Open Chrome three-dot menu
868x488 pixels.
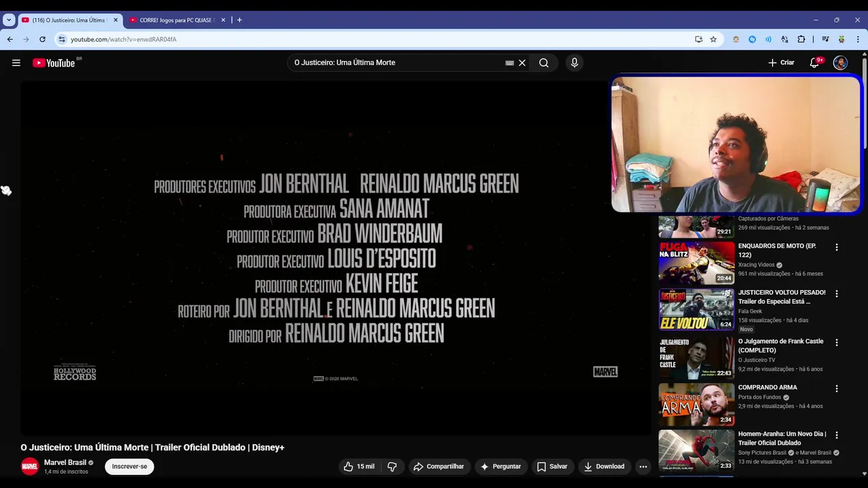pyautogui.click(x=858, y=39)
